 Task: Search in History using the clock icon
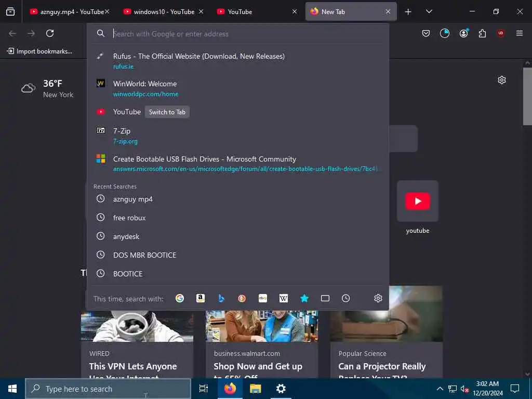point(345,298)
